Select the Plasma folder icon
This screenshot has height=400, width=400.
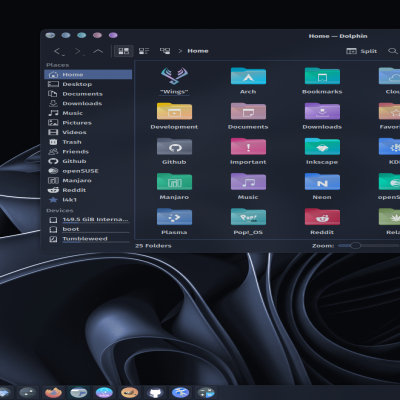tap(174, 217)
